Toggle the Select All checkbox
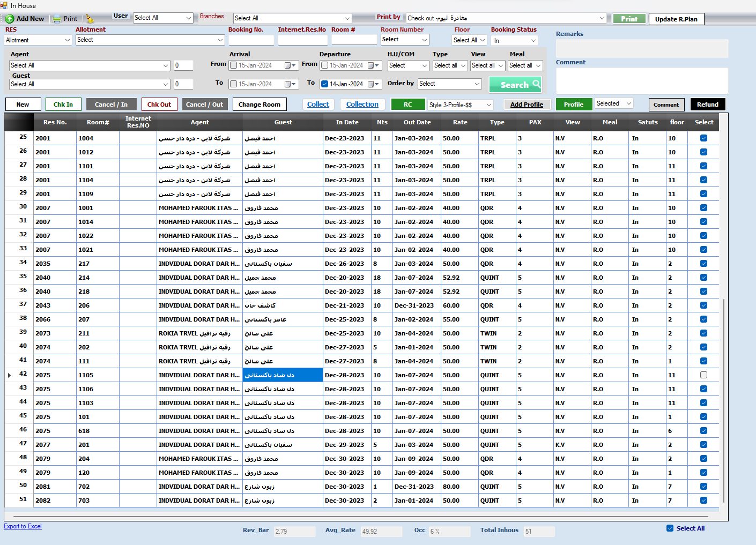The width and height of the screenshot is (756, 545). (670, 528)
